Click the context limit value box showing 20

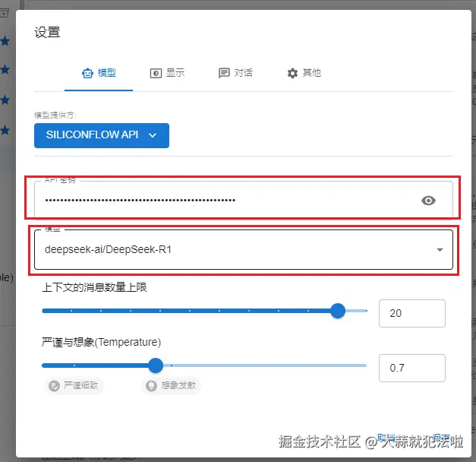412,313
